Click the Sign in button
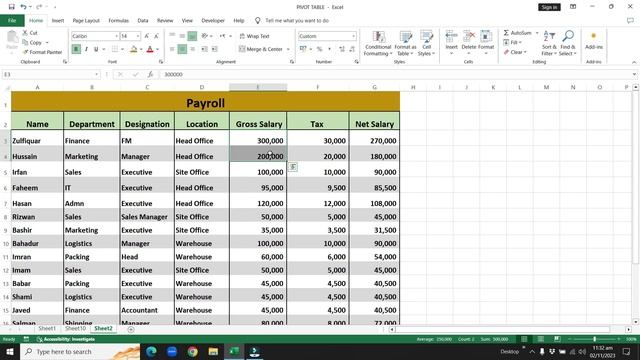This screenshot has height=360, width=640. tap(549, 7)
